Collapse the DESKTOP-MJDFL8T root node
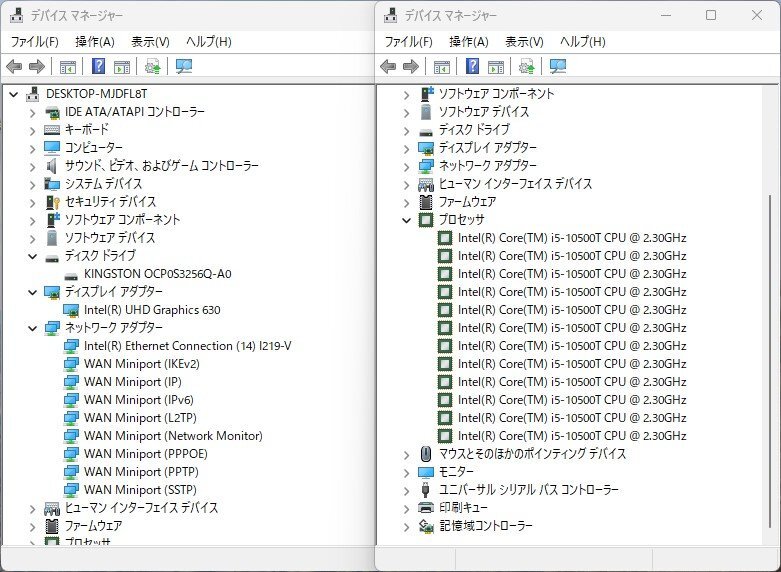Image resolution: width=781 pixels, height=572 pixels. pyautogui.click(x=13, y=94)
